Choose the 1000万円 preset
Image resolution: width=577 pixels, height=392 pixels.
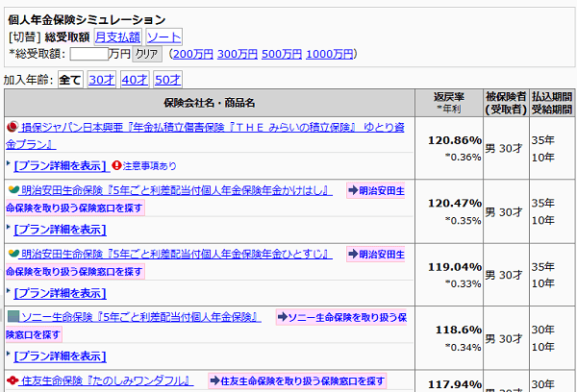tap(329, 54)
